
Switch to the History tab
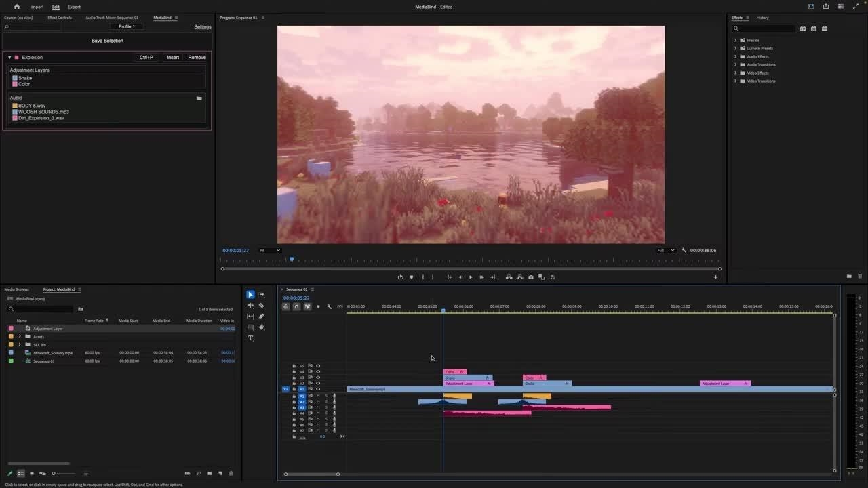(x=762, y=18)
